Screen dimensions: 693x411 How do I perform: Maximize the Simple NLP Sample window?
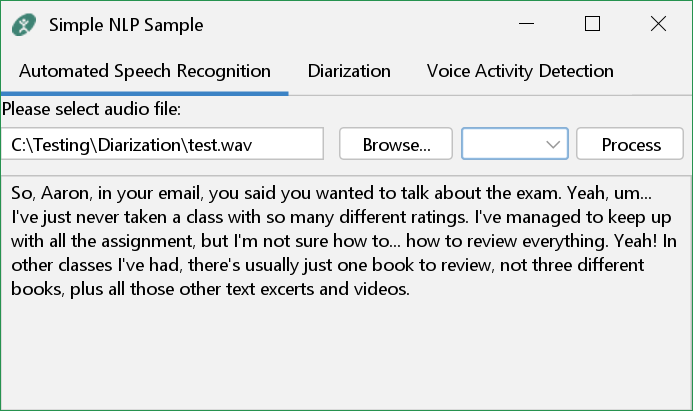[x=592, y=24]
